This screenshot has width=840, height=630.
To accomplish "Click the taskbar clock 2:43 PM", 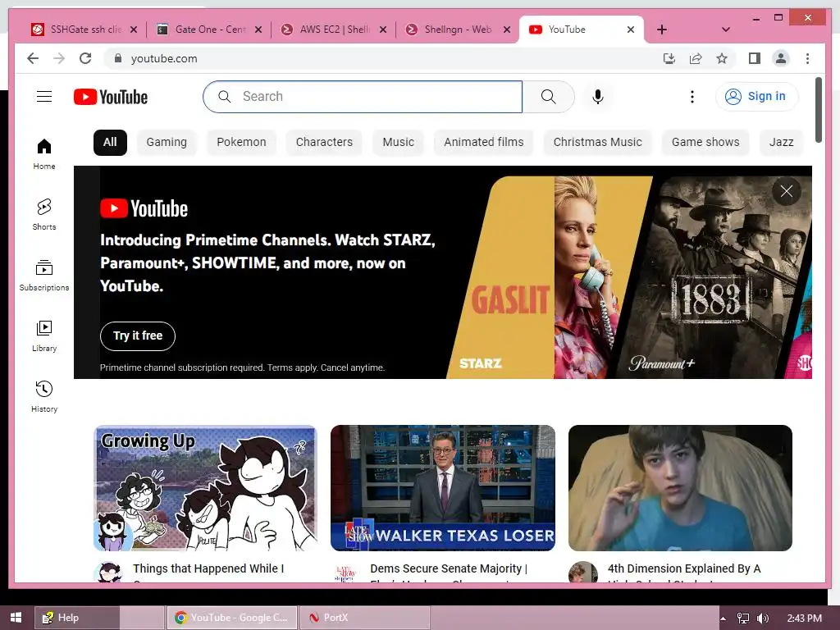I will tap(805, 618).
